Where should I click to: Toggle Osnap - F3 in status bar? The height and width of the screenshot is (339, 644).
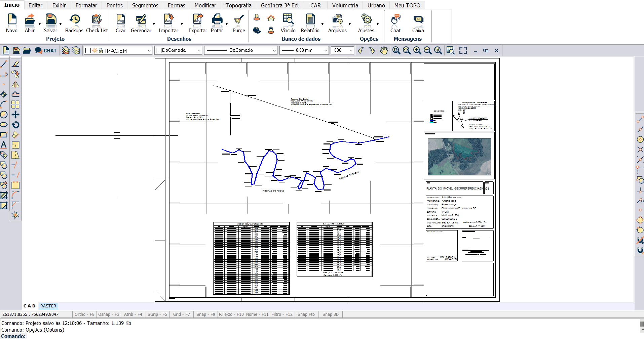pyautogui.click(x=109, y=314)
